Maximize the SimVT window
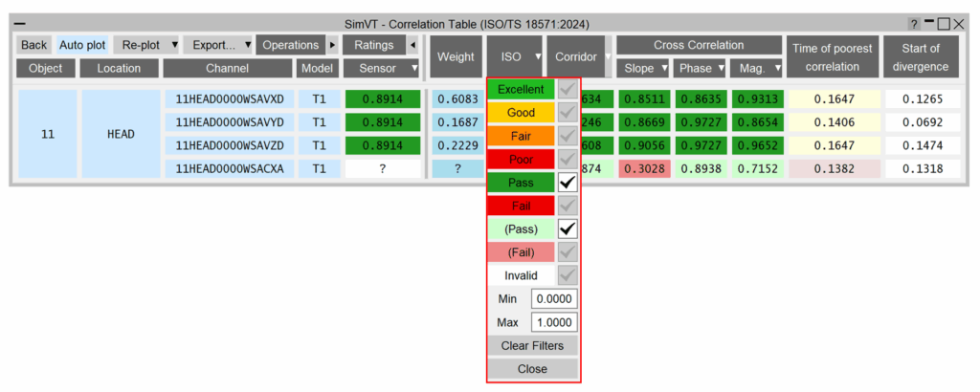This screenshot has height=392, width=980. (945, 23)
